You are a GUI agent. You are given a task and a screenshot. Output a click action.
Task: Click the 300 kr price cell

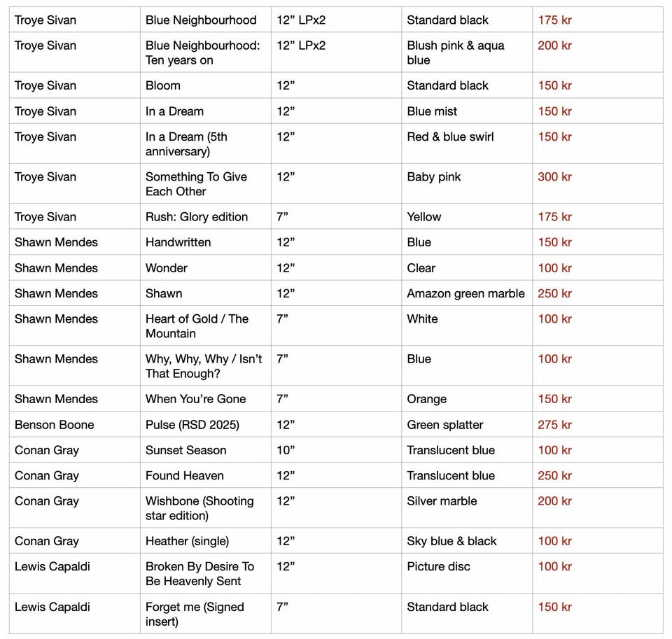point(554,176)
